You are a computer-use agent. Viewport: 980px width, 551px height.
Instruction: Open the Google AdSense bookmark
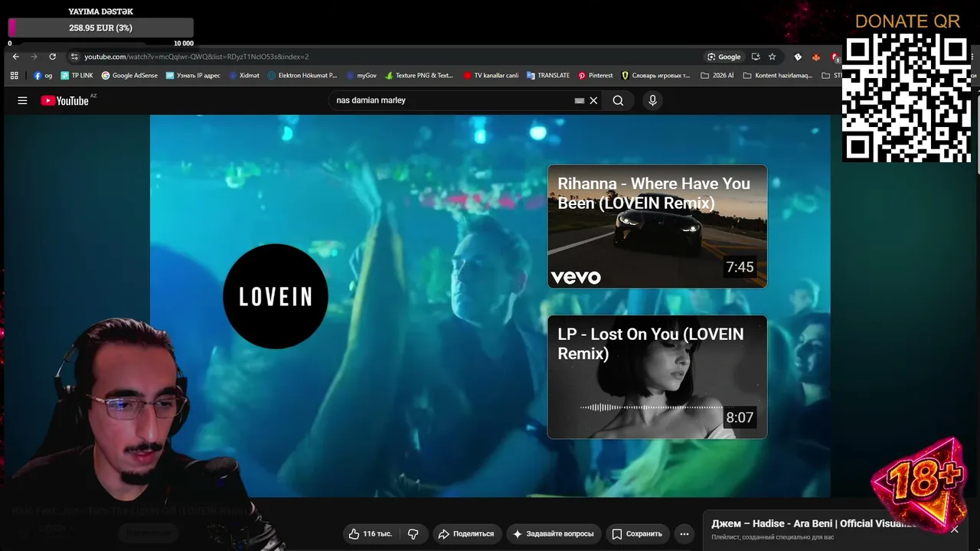[129, 76]
